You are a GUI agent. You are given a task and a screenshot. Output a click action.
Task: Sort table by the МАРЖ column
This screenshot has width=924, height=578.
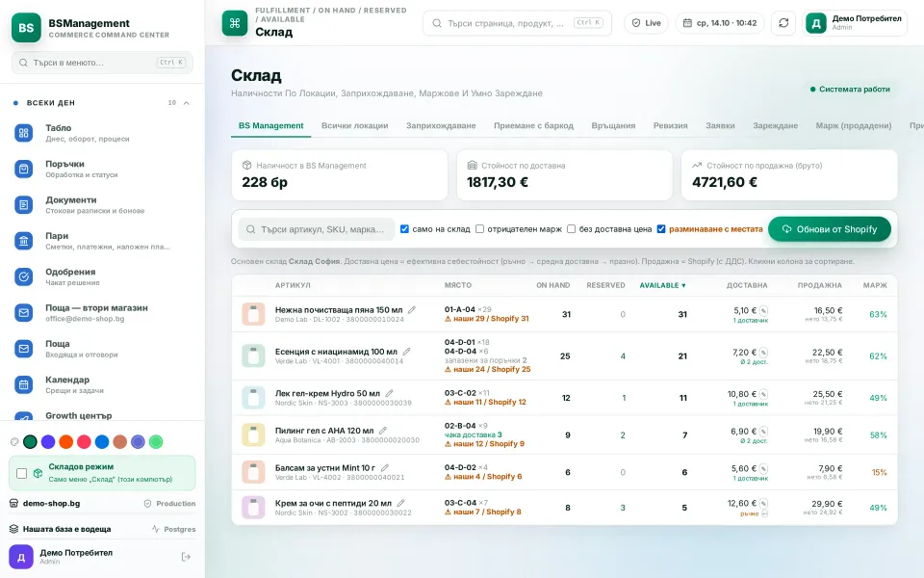coord(875,285)
